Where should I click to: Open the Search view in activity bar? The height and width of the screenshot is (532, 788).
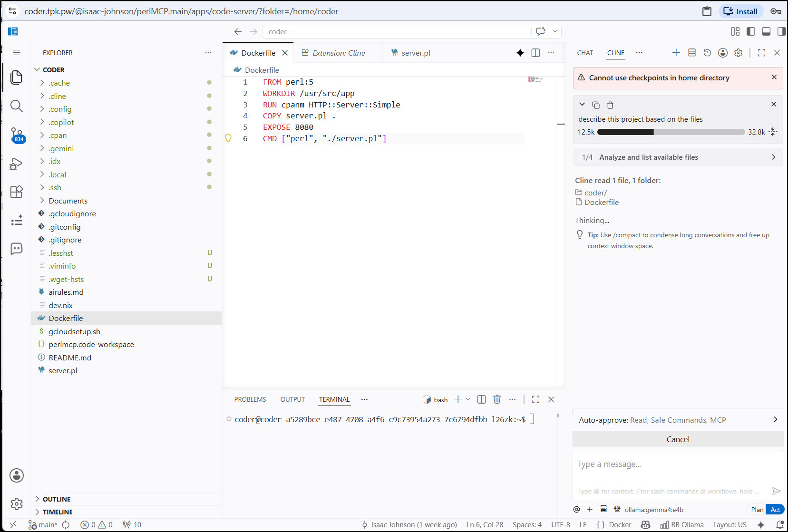[17, 106]
